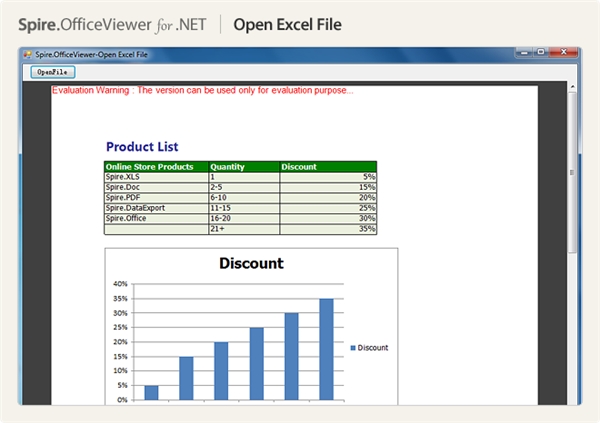The width and height of the screenshot is (600, 423).
Task: Click the quantity cell 2-5
Action: point(244,187)
